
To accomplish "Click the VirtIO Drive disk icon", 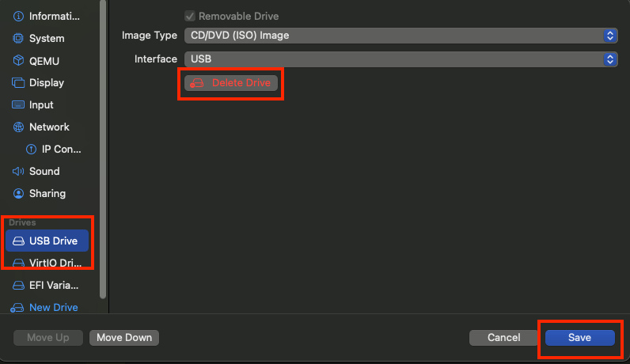I will point(18,263).
